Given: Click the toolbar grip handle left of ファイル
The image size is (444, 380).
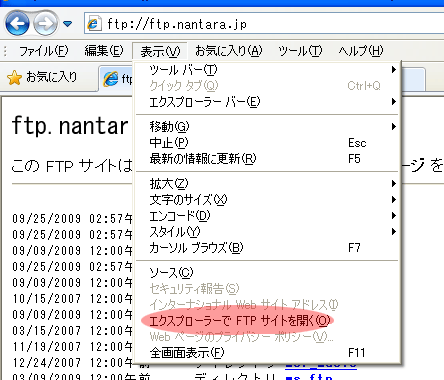Looking at the screenshot, I should click(5, 51).
